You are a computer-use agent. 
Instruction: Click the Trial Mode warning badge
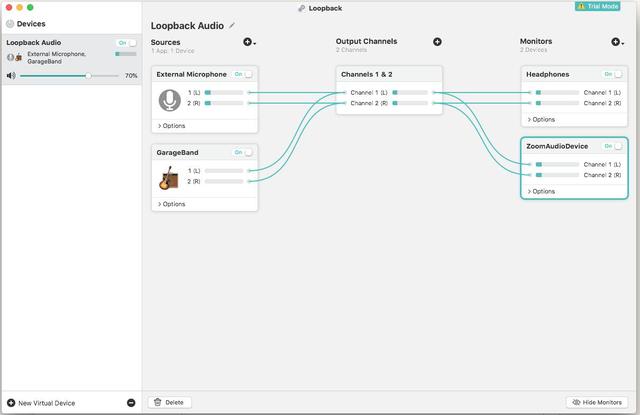598,6
